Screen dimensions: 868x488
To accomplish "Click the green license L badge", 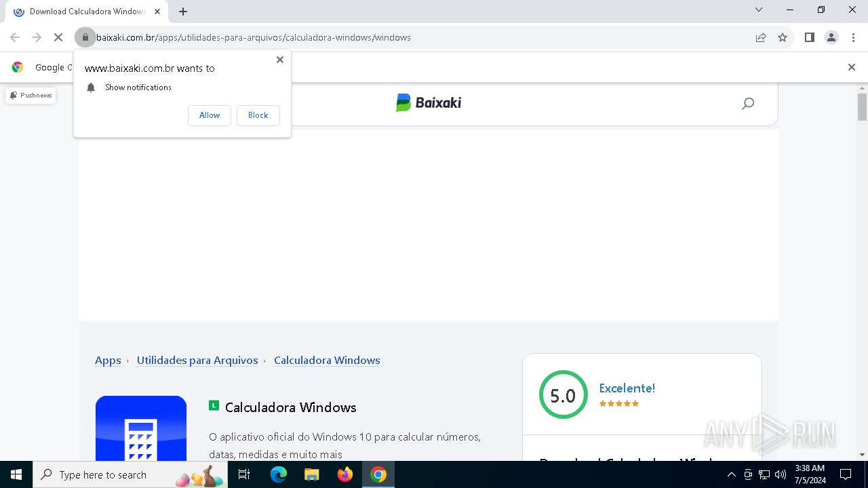I will click(214, 405).
